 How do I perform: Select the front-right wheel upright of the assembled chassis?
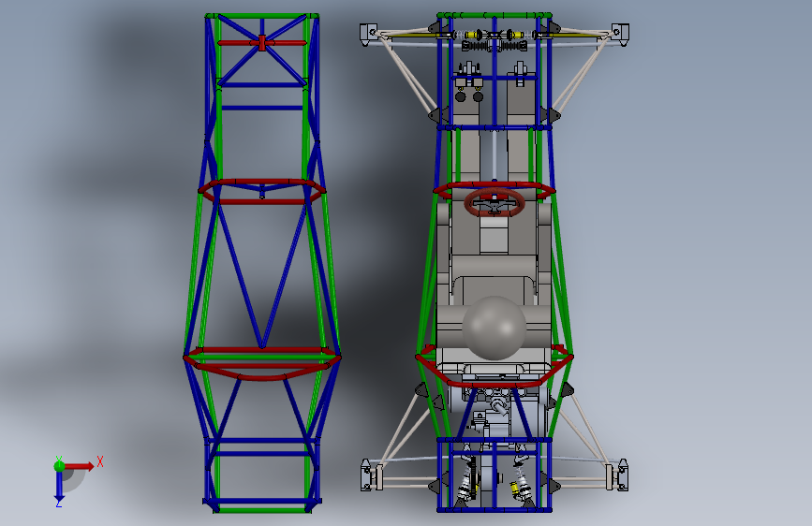coord(620,34)
